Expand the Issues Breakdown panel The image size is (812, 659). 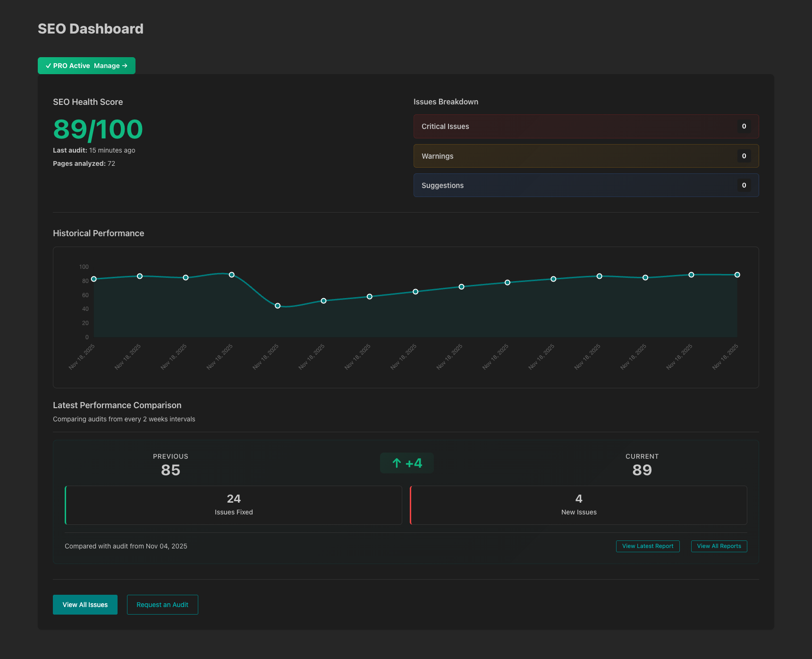tap(446, 102)
